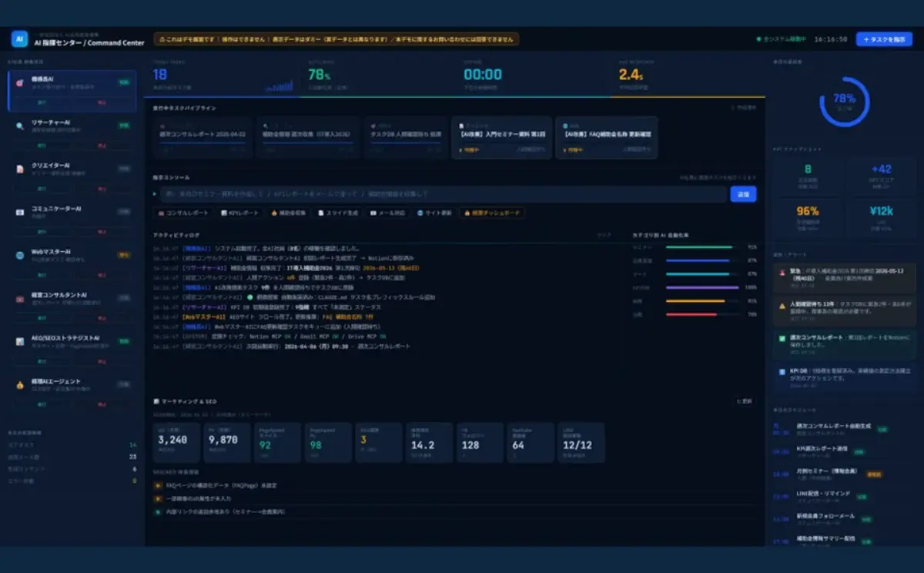Select the 機構長AI agent card
The height and width of the screenshot is (573, 924).
click(72, 91)
